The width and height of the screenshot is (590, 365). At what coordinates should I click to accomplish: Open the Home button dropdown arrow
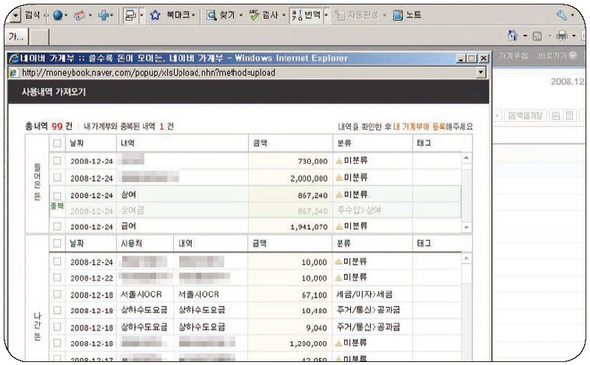click(x=525, y=36)
